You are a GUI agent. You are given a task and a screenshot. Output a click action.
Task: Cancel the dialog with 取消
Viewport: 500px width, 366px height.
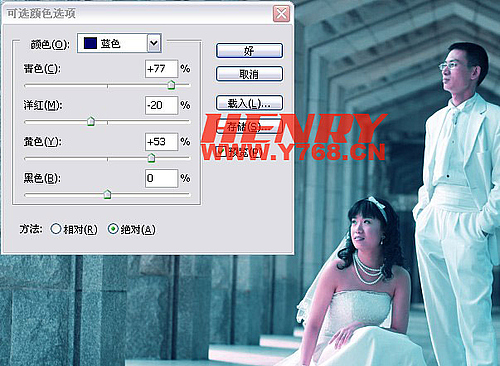click(249, 74)
